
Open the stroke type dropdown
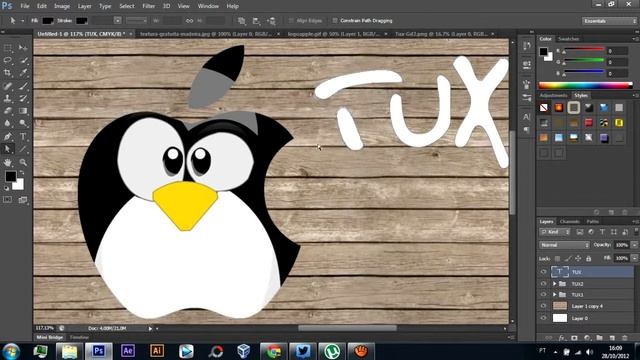pyautogui.click(x=136, y=20)
